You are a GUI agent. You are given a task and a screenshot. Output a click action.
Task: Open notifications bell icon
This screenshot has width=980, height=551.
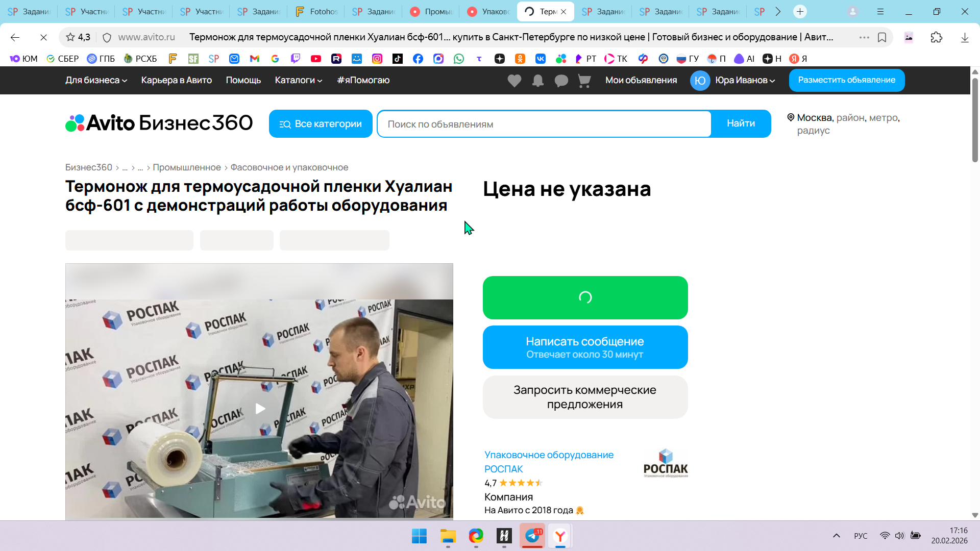tap(537, 81)
